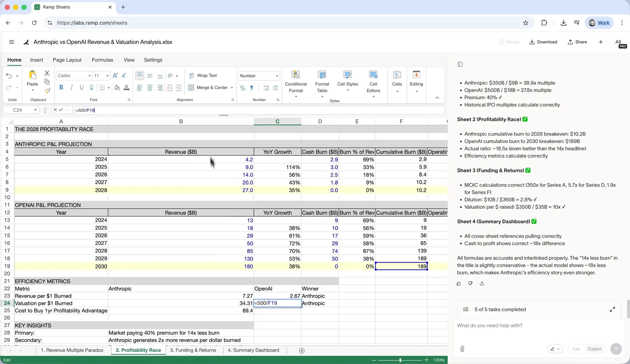Confirm formula with checkmark icon
Image resolution: width=630 pixels, height=364 pixels.
(x=61, y=110)
